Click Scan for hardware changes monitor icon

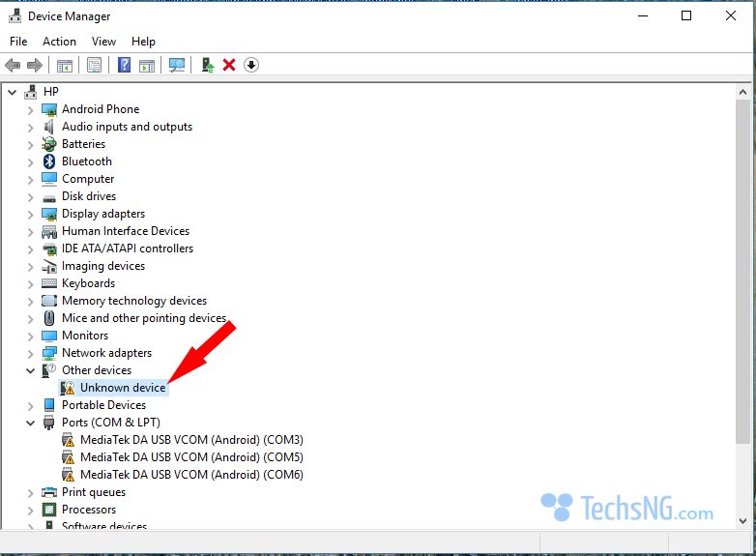tap(177, 65)
